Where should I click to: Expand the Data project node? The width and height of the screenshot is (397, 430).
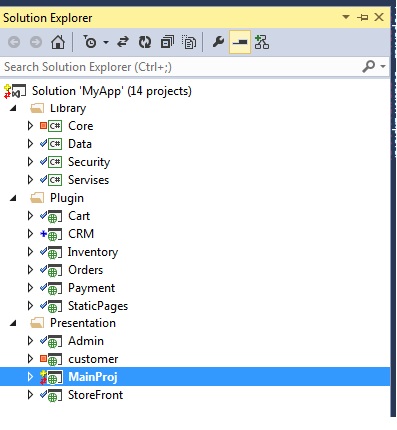(30, 144)
